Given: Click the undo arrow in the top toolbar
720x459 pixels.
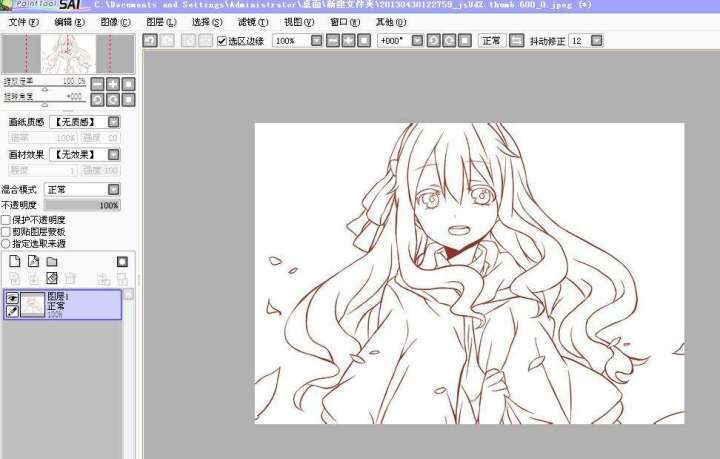Looking at the screenshot, I should tap(151, 41).
